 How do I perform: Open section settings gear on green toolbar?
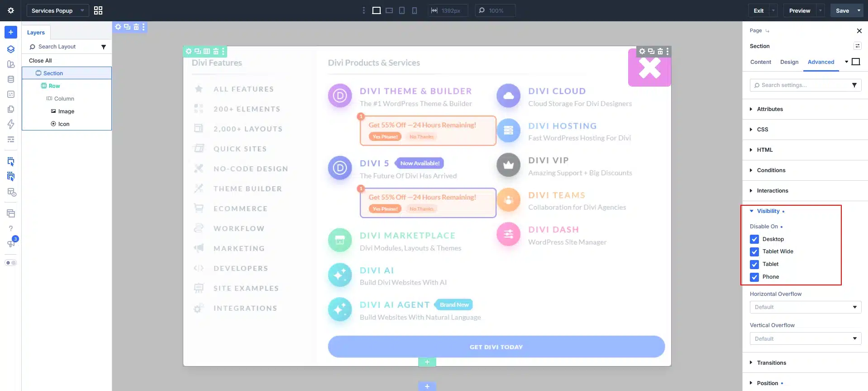(x=189, y=51)
